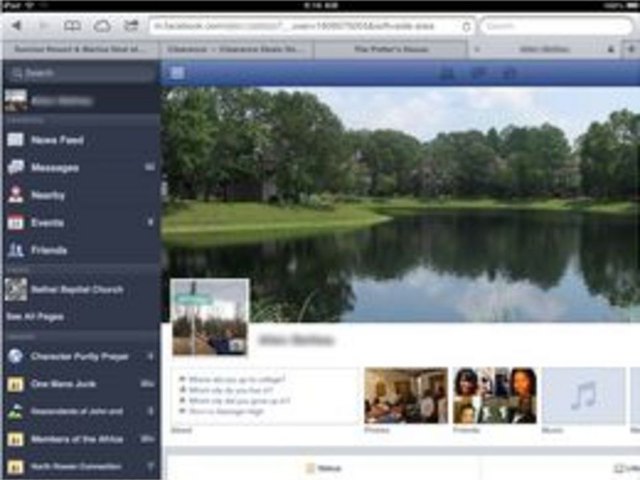Click the Messages unread count badge
This screenshot has height=480, width=640.
pyautogui.click(x=149, y=167)
